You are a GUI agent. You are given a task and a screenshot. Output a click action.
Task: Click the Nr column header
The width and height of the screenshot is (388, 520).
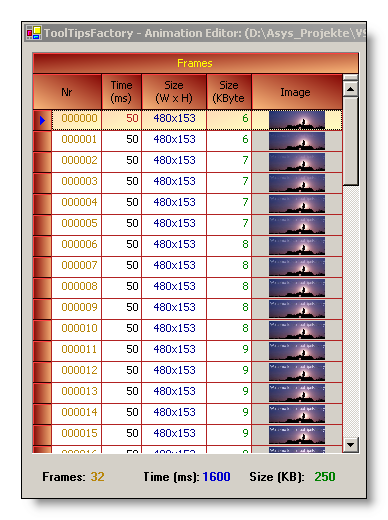pyautogui.click(x=67, y=92)
